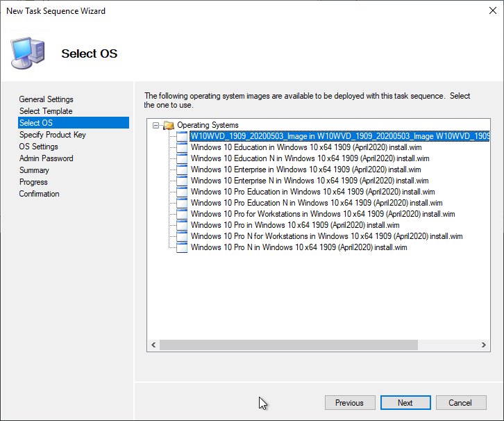Click the icon beside Windows 10 Pro Education install.wim
This screenshot has width=504, height=421.
tap(182, 192)
